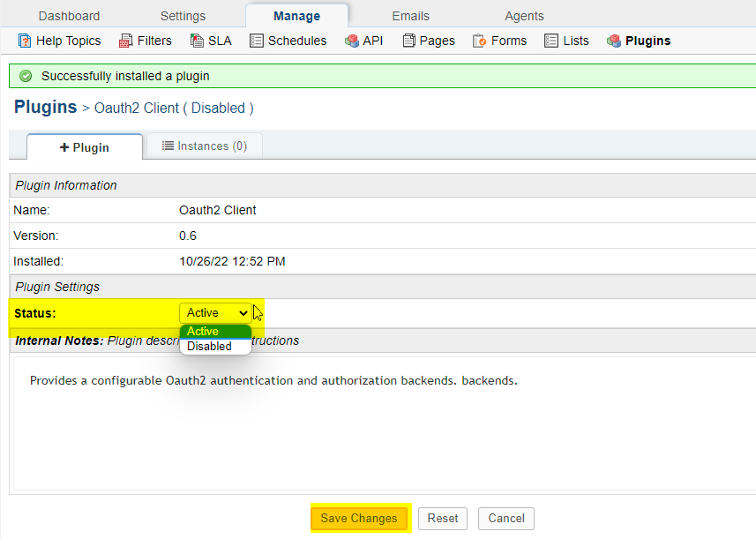Open the Pages icon in submenu
Image resolution: width=756 pixels, height=539 pixels.
pos(409,41)
